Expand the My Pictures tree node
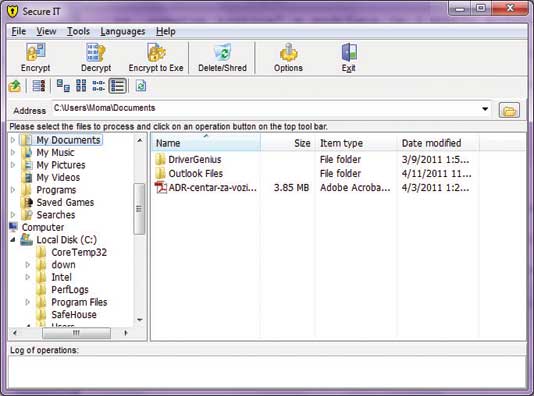The width and height of the screenshot is (534, 396). click(x=13, y=165)
